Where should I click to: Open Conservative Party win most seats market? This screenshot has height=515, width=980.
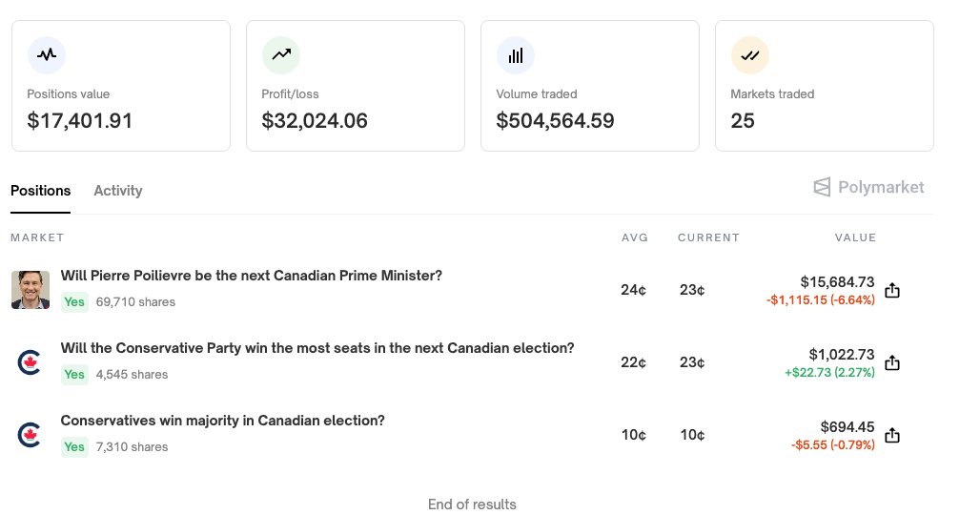(x=317, y=348)
